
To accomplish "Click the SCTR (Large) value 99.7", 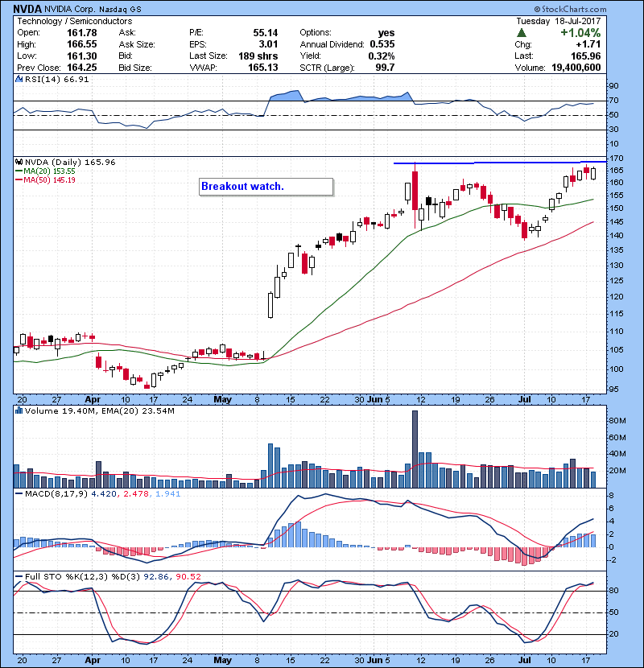I will 386,68.
